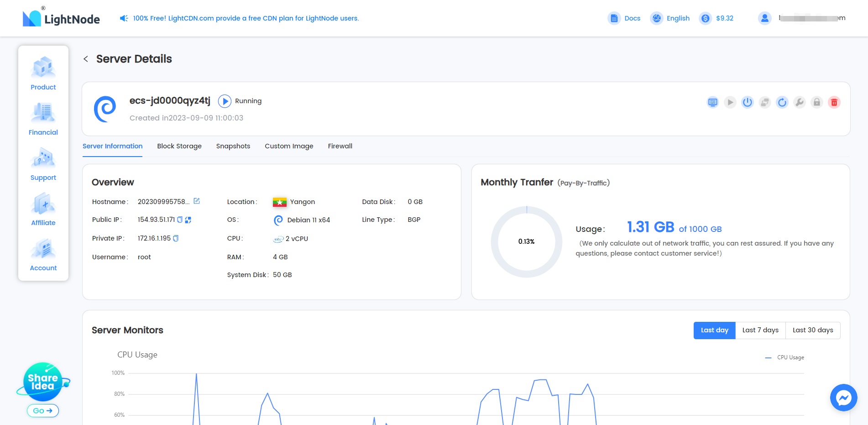Click the Go button under Share Idea
The image size is (868, 425).
[x=43, y=410]
